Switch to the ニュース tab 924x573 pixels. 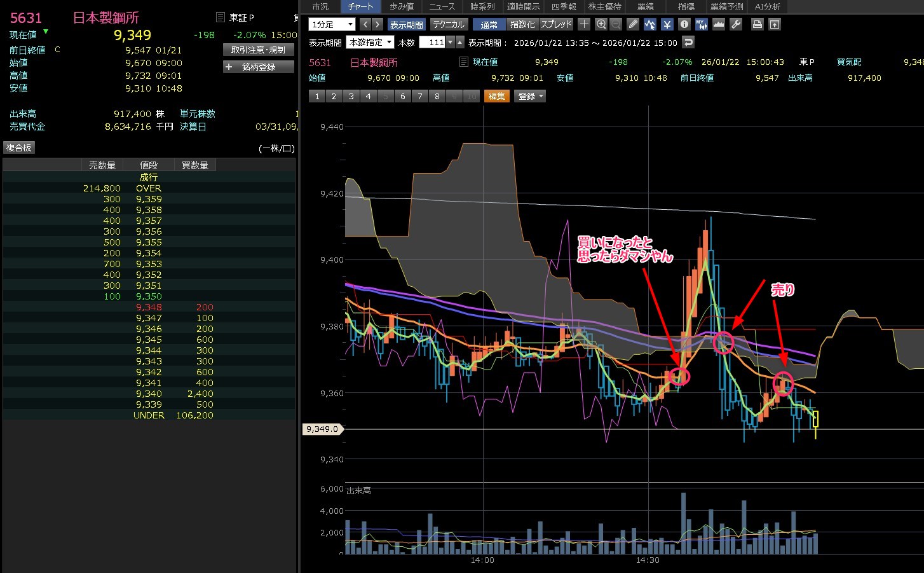(442, 6)
